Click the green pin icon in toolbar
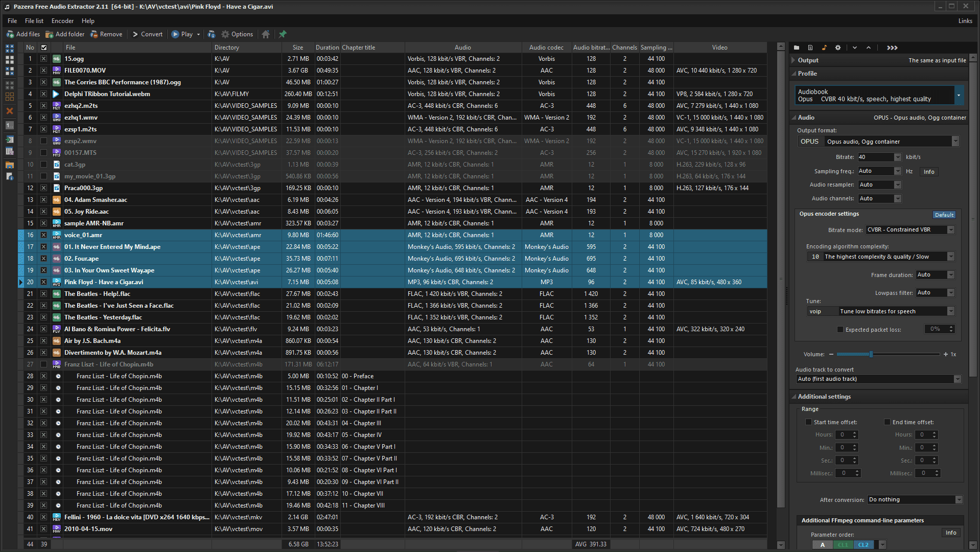 [283, 34]
